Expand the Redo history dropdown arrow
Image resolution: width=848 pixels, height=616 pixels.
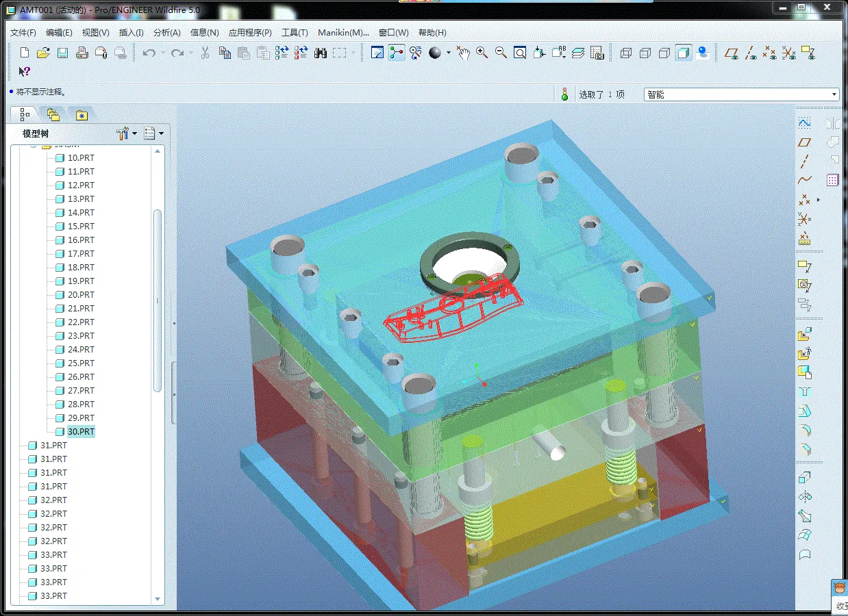pyautogui.click(x=190, y=53)
